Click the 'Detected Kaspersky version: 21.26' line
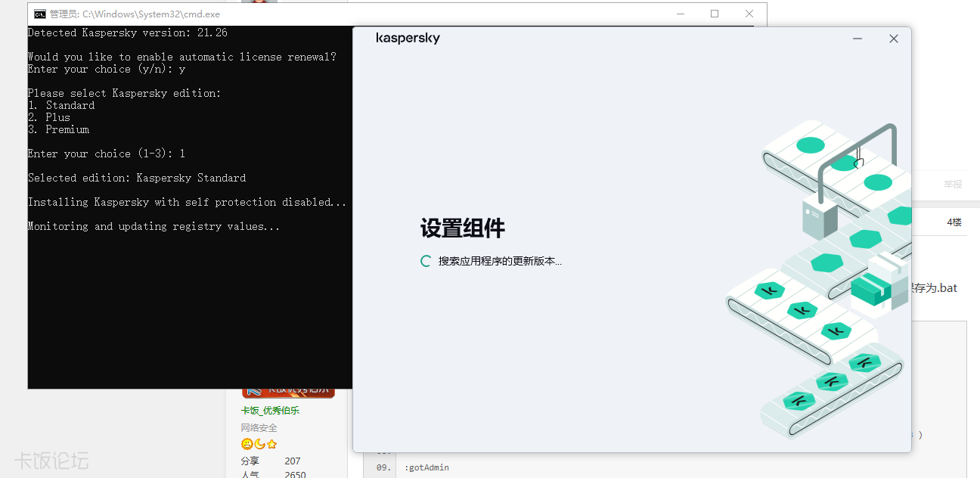Screen dimensions: 980x478 128,33
